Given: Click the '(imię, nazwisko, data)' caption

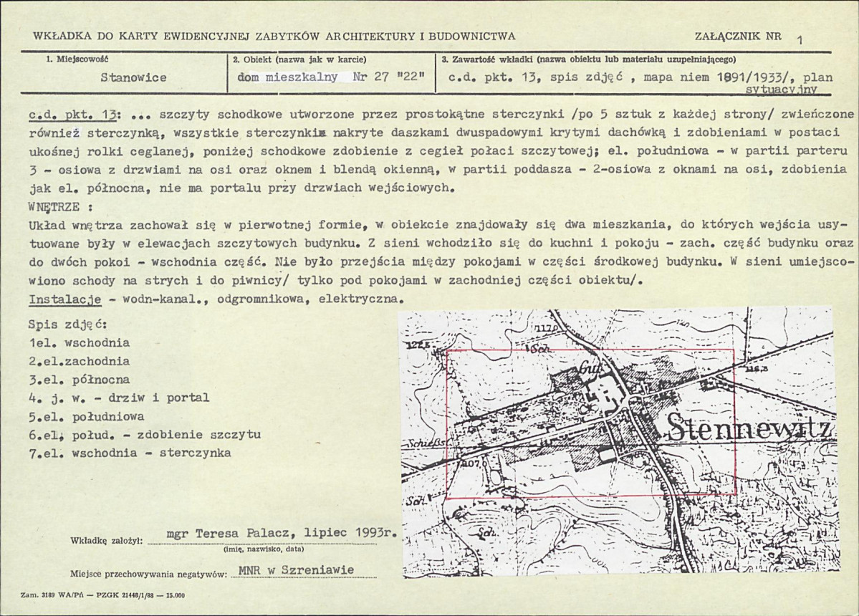Looking at the screenshot, I should point(264,549).
